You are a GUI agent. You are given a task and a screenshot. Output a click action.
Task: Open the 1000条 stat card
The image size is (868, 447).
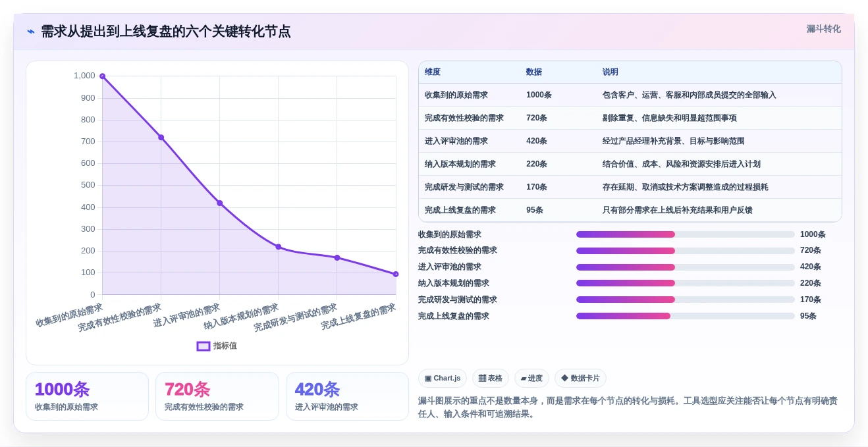tap(87, 396)
